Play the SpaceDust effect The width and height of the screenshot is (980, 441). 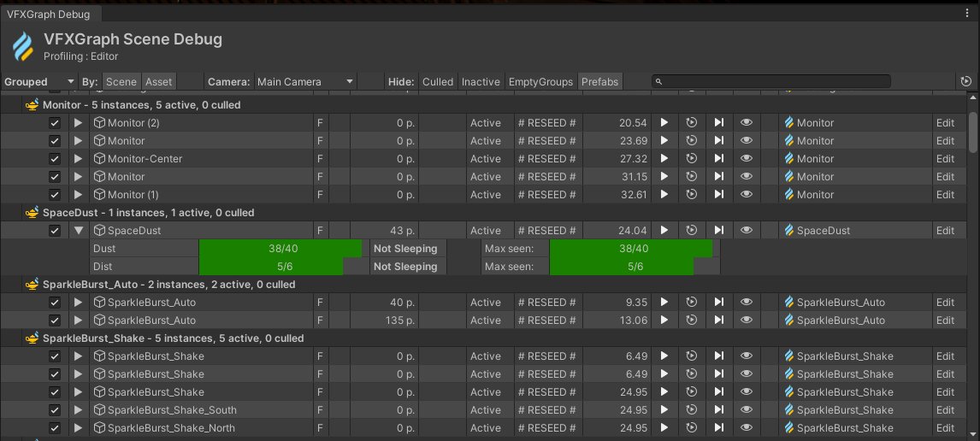coord(664,231)
